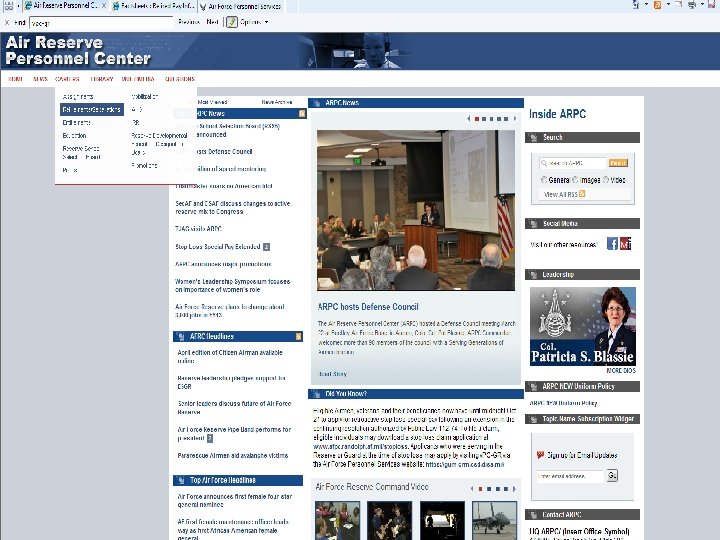
Task: Open the feeds toolbar dropdown arrow
Action: coord(668,5)
